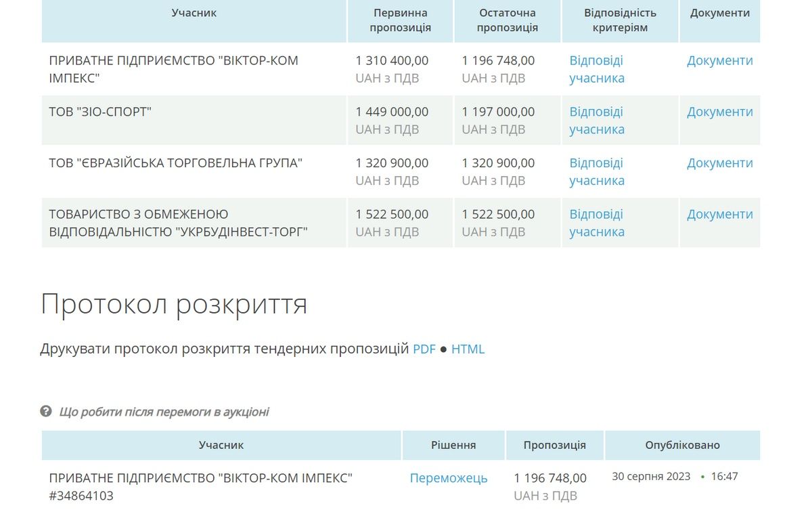Open Відповіді учасника for ТОВ ЗІО-СПОРТ
This screenshot has width=812, height=516.
(596, 121)
